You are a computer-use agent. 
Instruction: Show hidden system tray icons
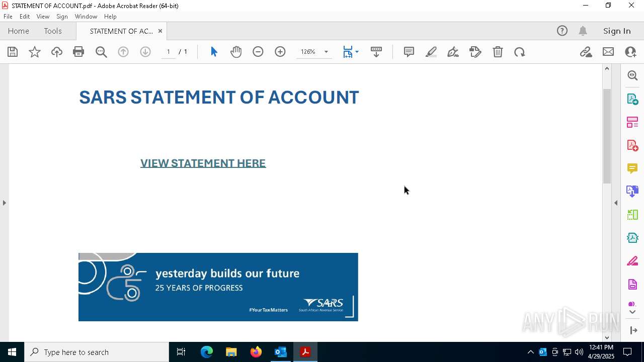click(x=530, y=352)
